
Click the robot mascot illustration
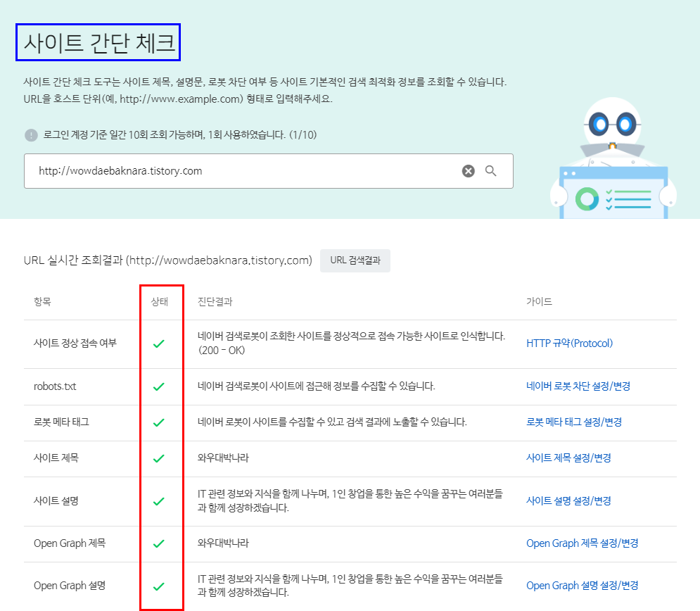tap(613, 158)
